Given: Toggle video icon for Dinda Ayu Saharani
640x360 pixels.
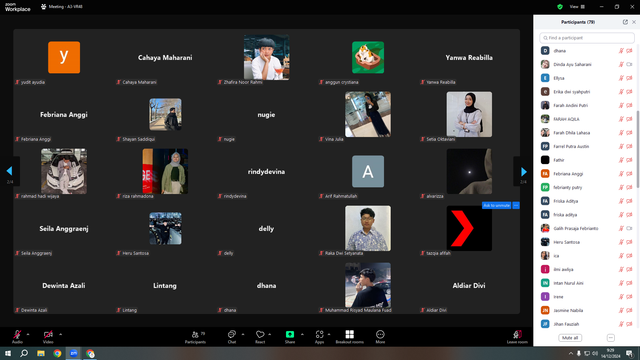Looking at the screenshot, I should tap(629, 64).
